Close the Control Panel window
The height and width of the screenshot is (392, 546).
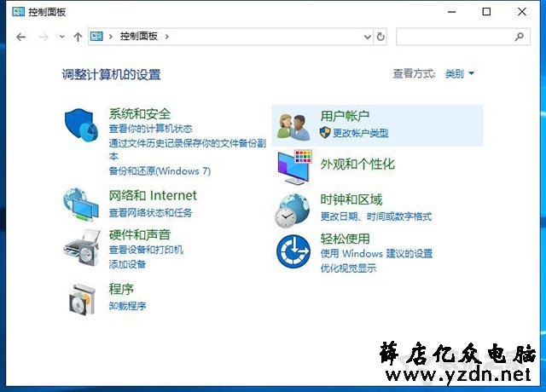tap(521, 12)
